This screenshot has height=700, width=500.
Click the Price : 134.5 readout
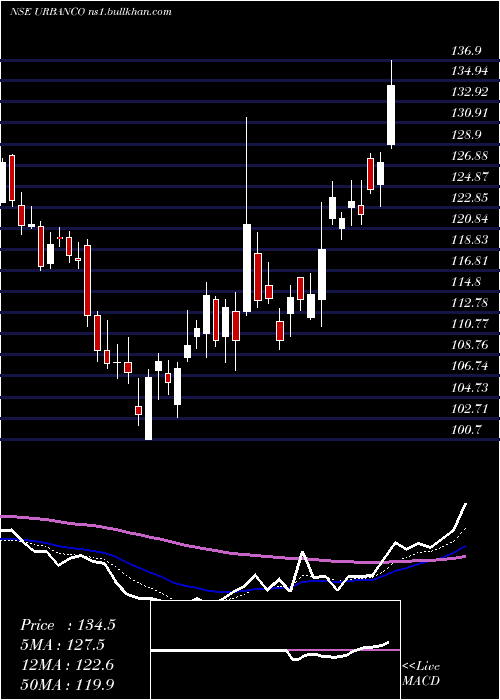pos(68,625)
